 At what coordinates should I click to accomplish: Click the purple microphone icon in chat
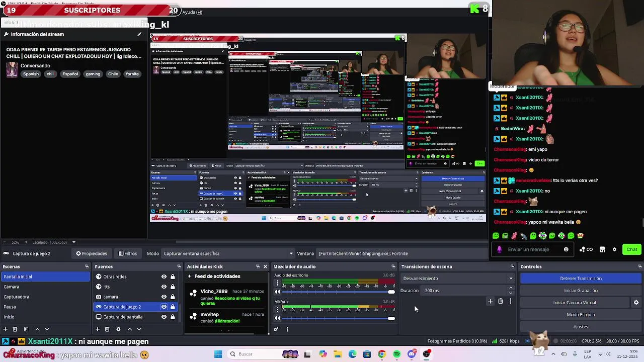pos(500,249)
